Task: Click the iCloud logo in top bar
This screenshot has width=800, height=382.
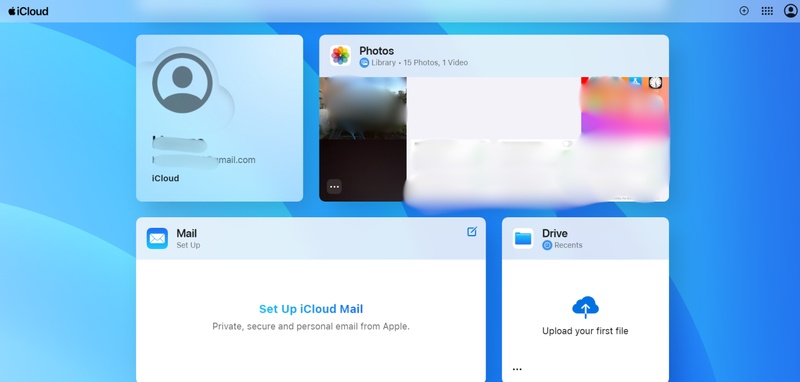Action: [x=28, y=11]
